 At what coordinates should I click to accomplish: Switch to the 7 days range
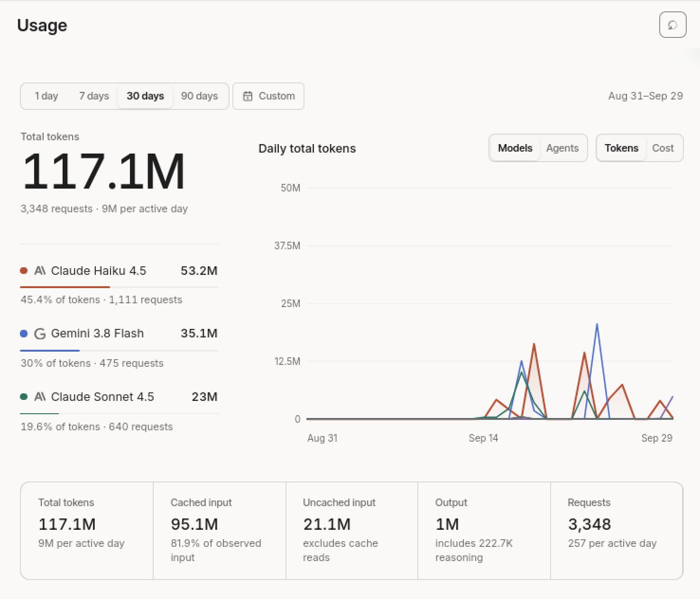click(x=94, y=96)
